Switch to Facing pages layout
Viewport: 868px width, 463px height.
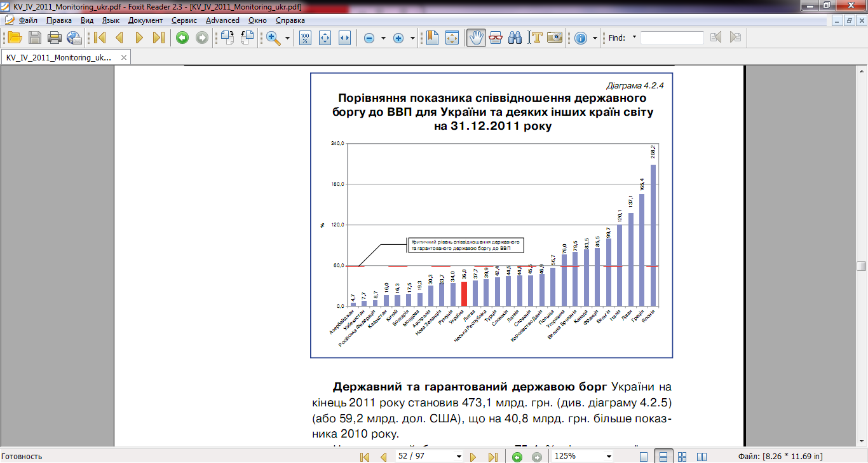pyautogui.click(x=702, y=456)
